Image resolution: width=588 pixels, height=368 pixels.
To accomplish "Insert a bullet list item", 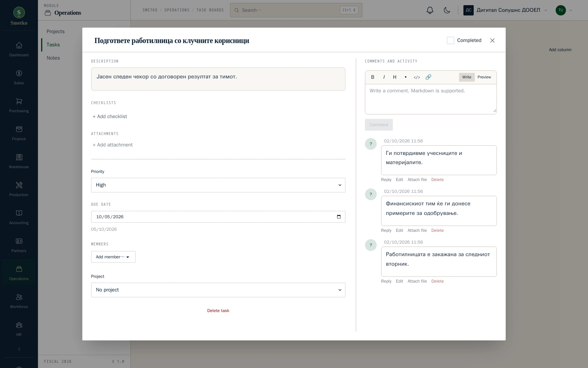I will (x=406, y=77).
